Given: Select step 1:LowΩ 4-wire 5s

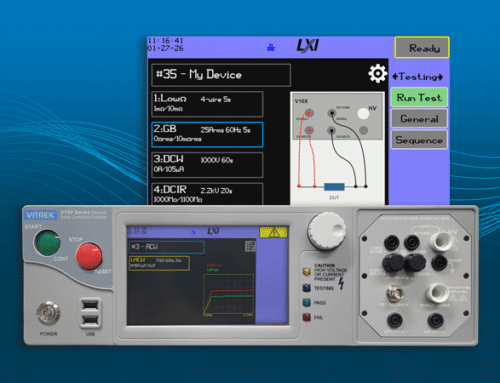Looking at the screenshot, I should point(207,104).
